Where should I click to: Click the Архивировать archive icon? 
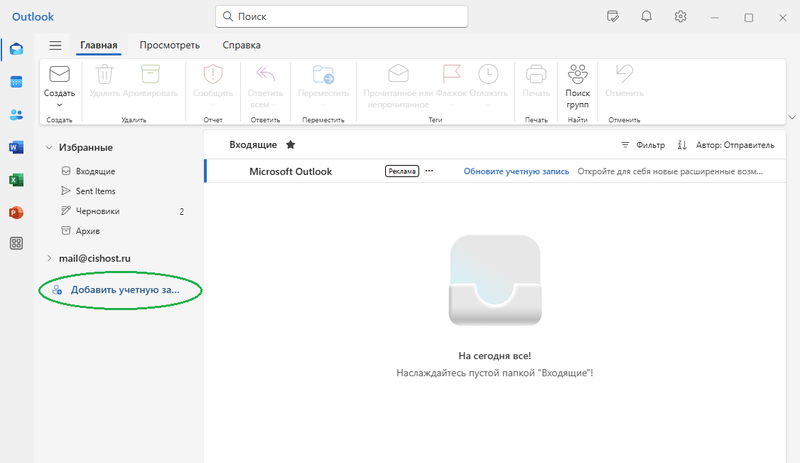pyautogui.click(x=150, y=75)
